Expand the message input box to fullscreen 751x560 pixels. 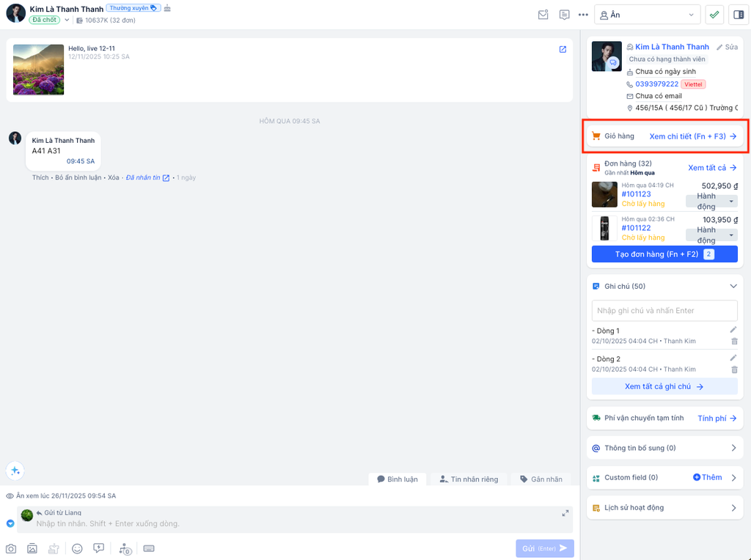click(565, 513)
